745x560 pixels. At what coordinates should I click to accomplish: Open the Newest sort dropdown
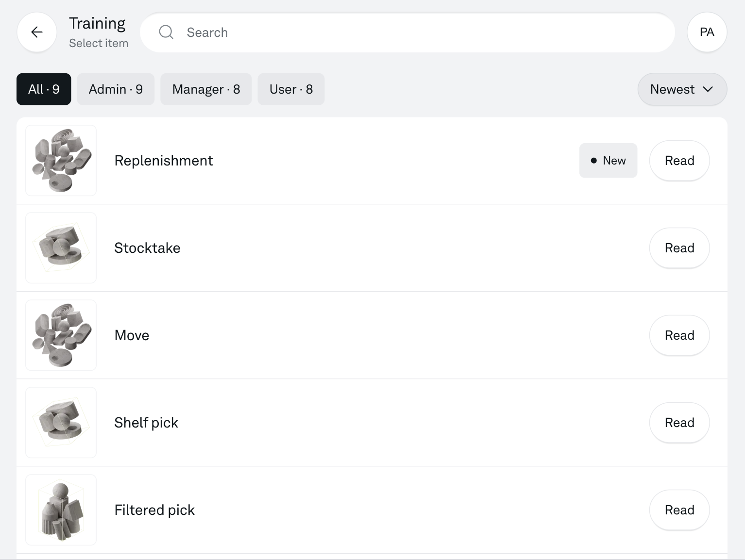point(682,89)
